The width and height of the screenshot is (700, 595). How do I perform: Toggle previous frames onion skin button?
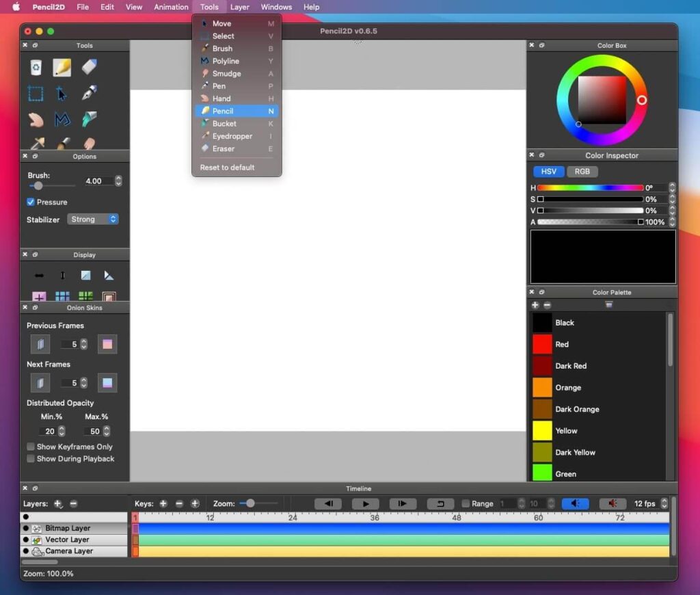coord(40,345)
